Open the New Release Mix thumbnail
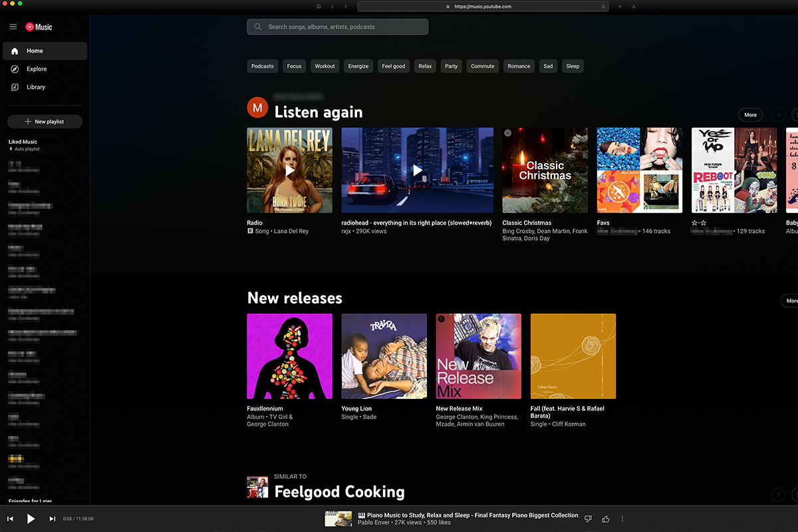The image size is (798, 532). [478, 356]
